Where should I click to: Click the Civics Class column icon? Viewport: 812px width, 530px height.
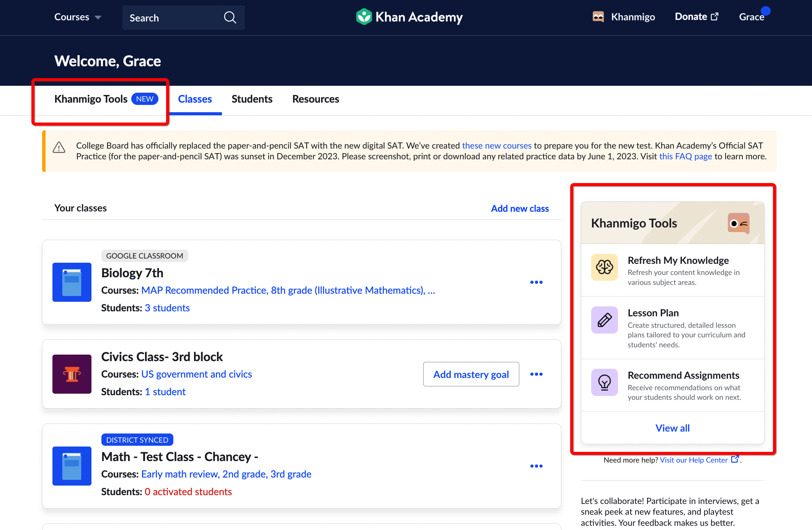click(72, 374)
